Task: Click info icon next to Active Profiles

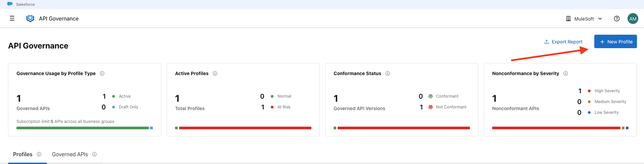Action: click(x=215, y=73)
